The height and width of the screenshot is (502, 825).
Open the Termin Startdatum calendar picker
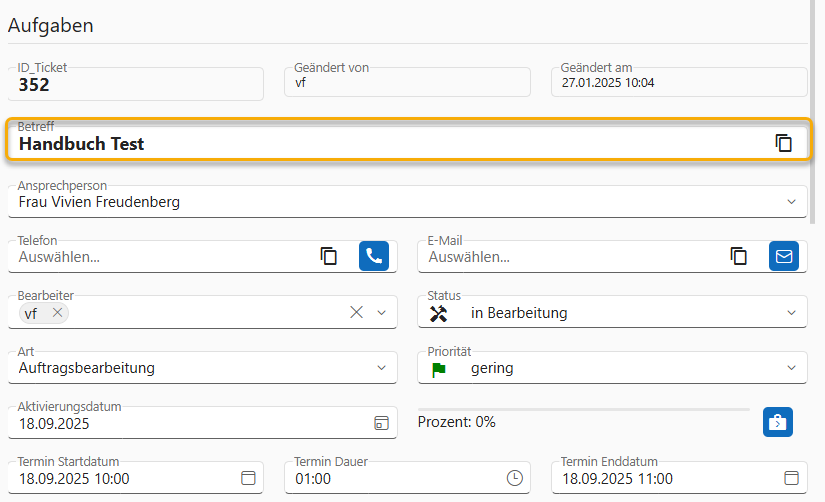[248, 478]
